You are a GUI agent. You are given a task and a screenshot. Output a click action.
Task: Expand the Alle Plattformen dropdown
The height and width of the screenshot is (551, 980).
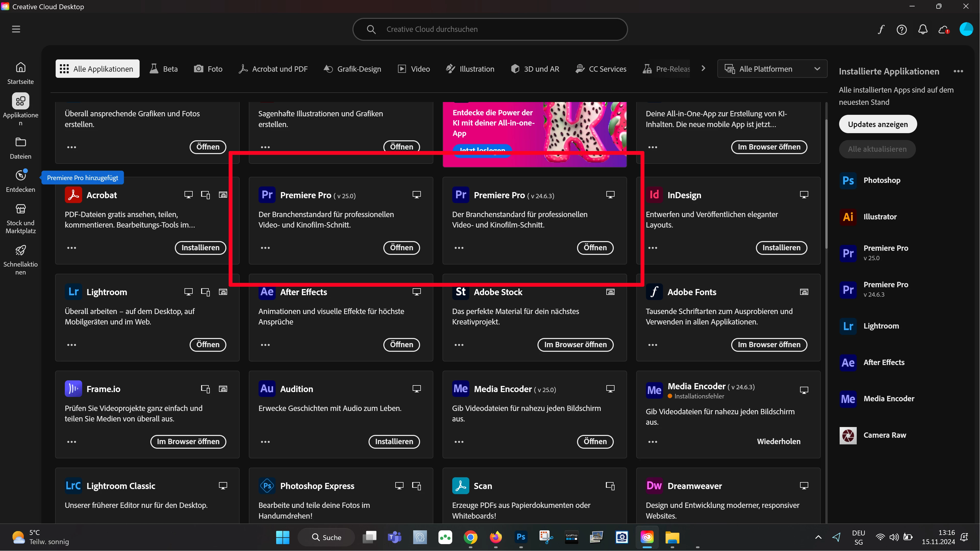(772, 69)
